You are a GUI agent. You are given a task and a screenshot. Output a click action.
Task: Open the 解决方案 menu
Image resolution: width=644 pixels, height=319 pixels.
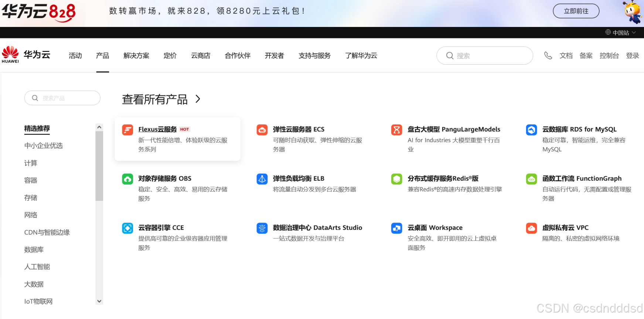[x=136, y=56]
